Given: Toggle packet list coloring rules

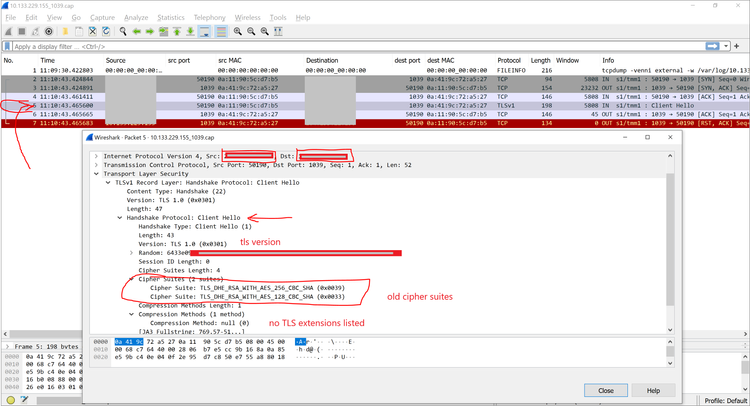Looking at the screenshot, I should click(x=221, y=31).
